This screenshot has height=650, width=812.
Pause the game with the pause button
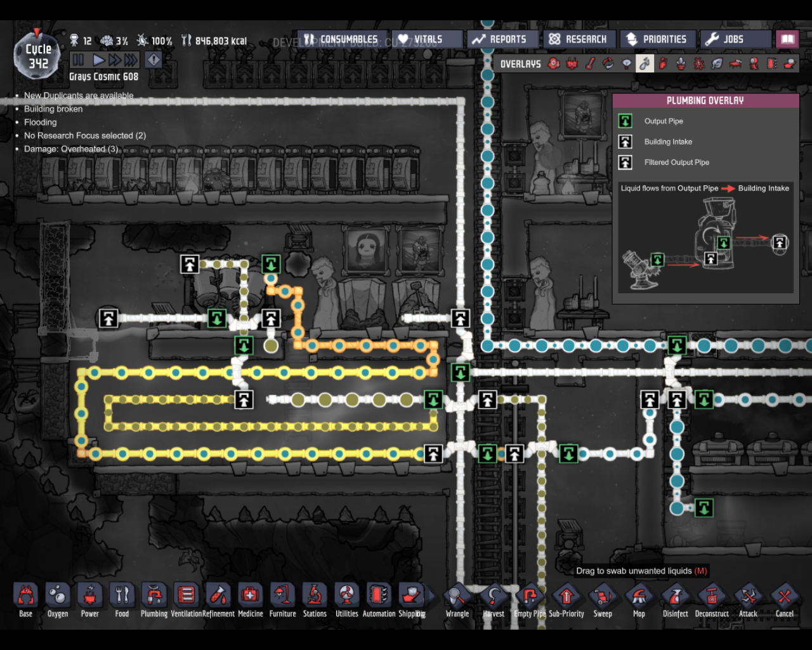[x=78, y=60]
